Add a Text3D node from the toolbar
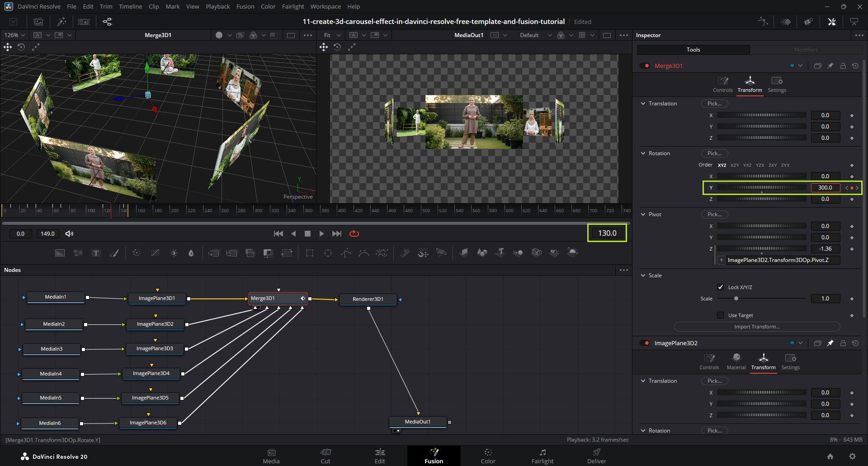This screenshot has height=466, width=868. [x=500, y=252]
